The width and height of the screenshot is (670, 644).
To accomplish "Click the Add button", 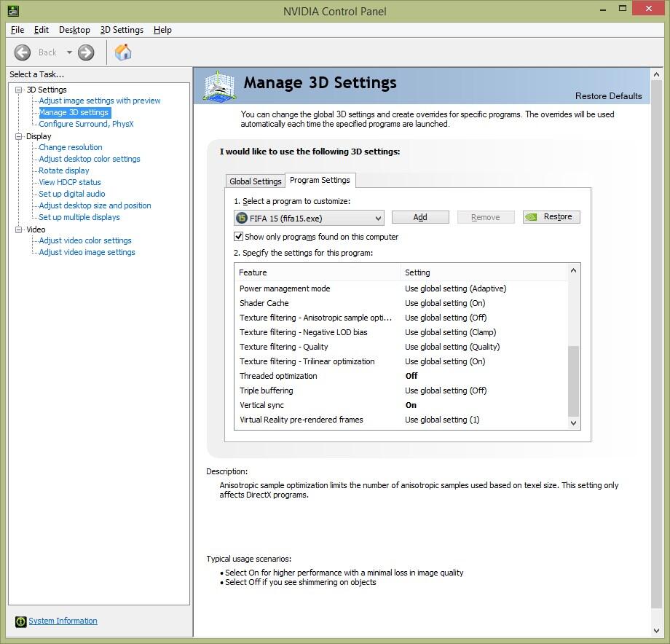I will click(x=420, y=217).
